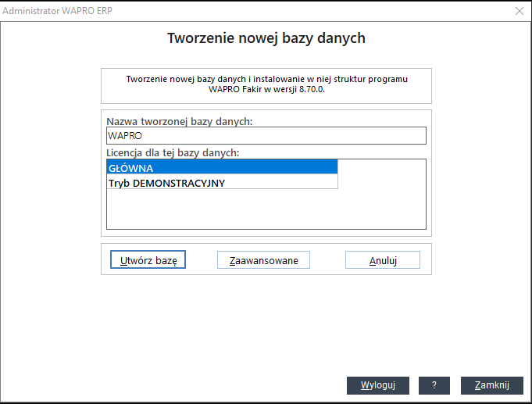Focus the database name field containing WAPRO
The width and height of the screenshot is (532, 404).
(x=266, y=136)
